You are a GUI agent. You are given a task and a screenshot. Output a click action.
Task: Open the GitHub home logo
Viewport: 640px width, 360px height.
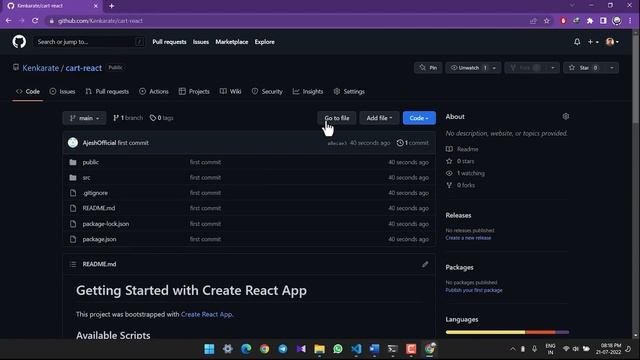click(19, 42)
